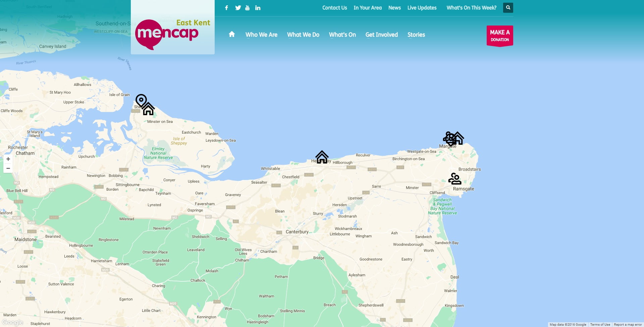The height and width of the screenshot is (327, 644).
Task: Click the Google logo on the map
Action: [x=13, y=323]
